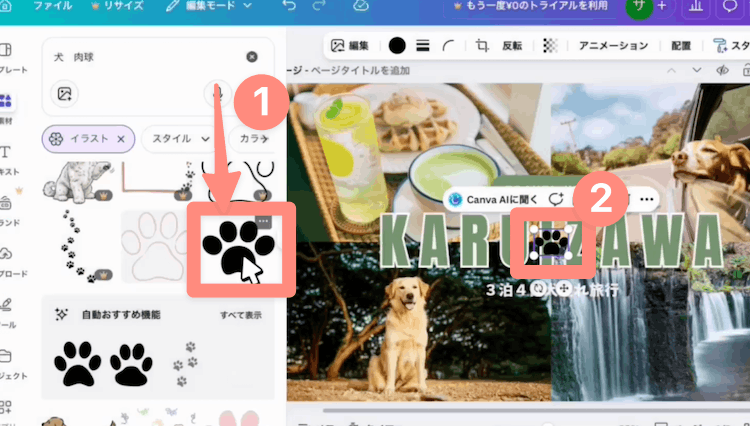Open the three-dot more menu on the floating toolbar
Viewport: 750px width, 426px height.
[647, 199]
